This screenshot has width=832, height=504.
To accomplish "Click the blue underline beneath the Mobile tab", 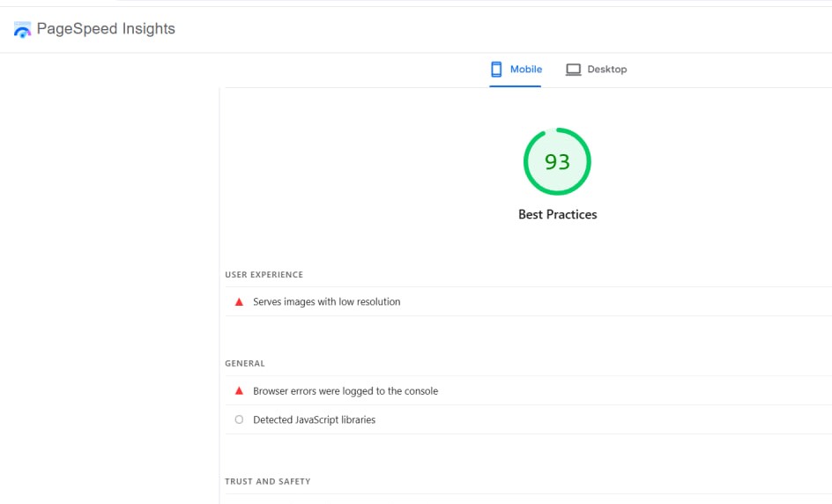I will [516, 86].
